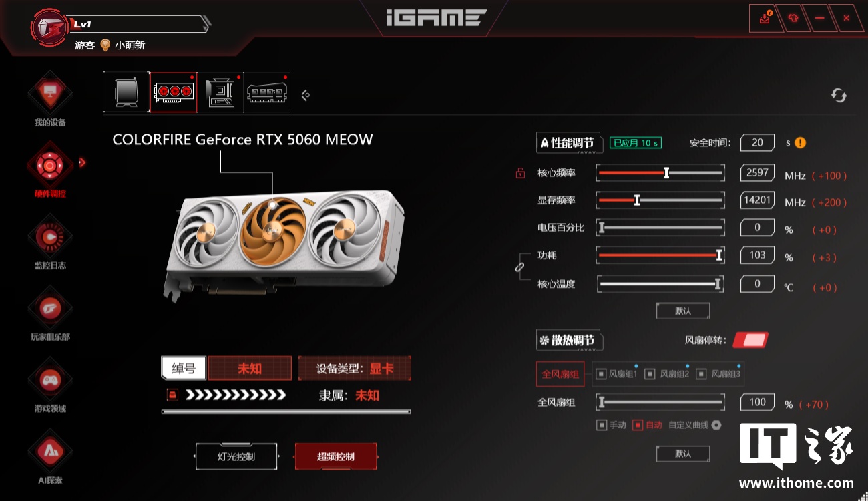Image resolution: width=868 pixels, height=501 pixels.
Task: Open the 自定义曲线 custom curve settings
Action: point(716,425)
